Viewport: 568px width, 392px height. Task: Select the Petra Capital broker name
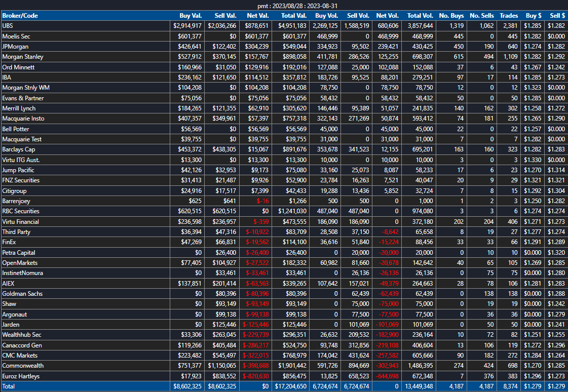coord(18,253)
